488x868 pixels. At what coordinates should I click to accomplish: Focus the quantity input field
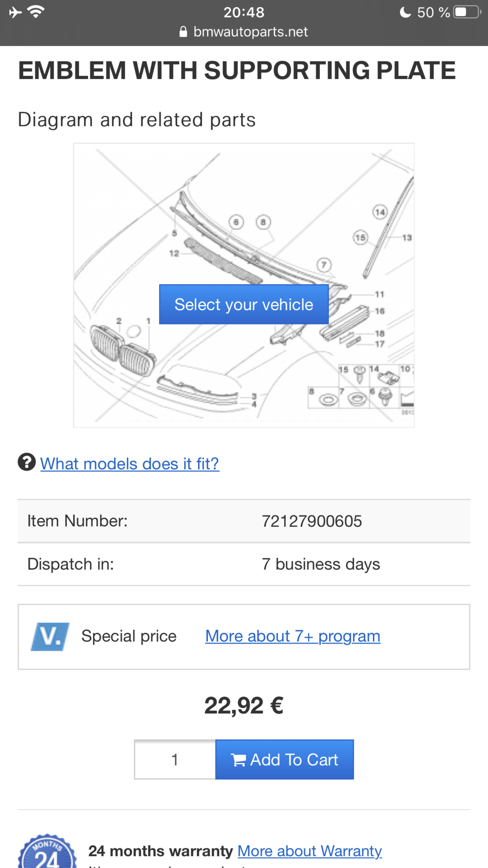click(175, 759)
